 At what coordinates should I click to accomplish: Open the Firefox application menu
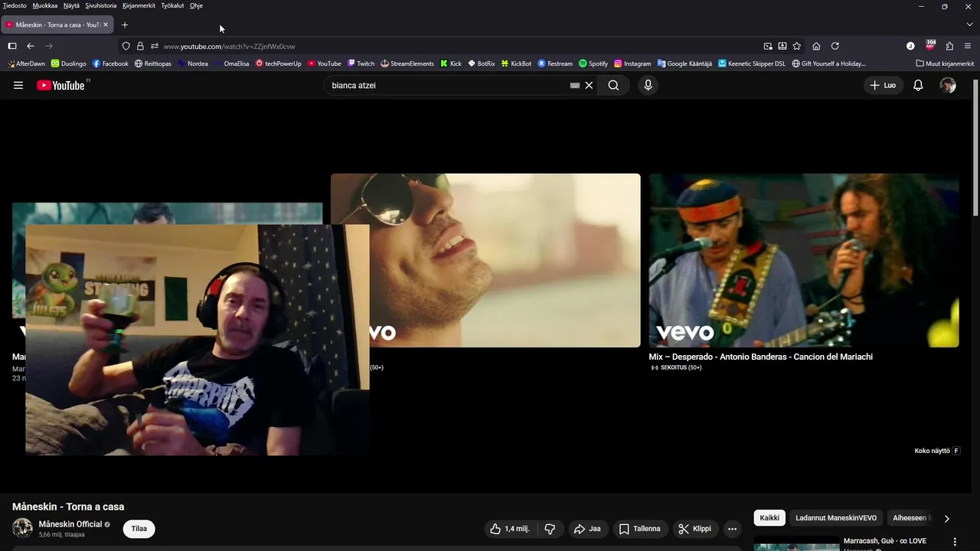pyautogui.click(x=969, y=46)
